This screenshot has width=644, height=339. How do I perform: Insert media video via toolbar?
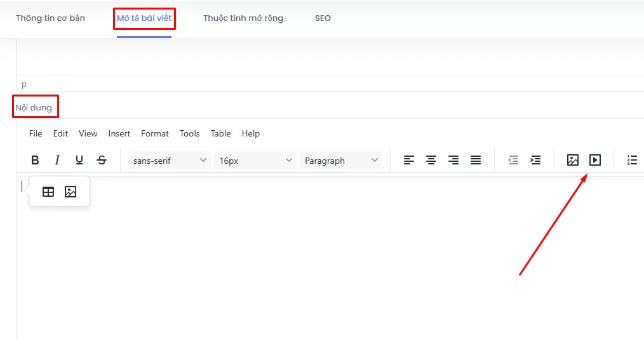595,161
